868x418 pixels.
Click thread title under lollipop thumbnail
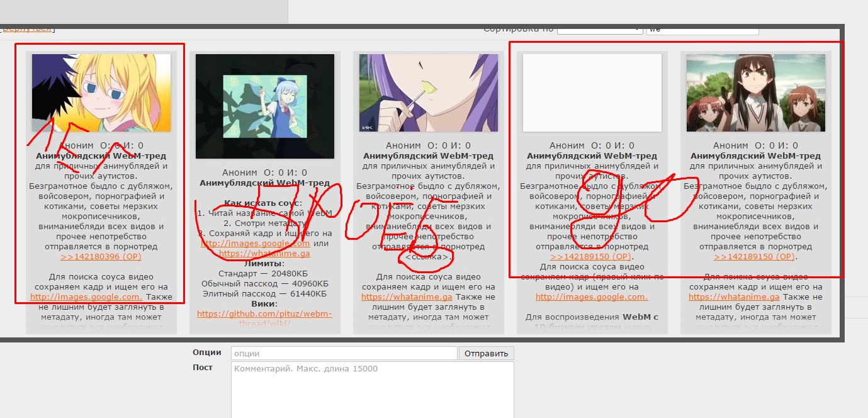coord(429,156)
